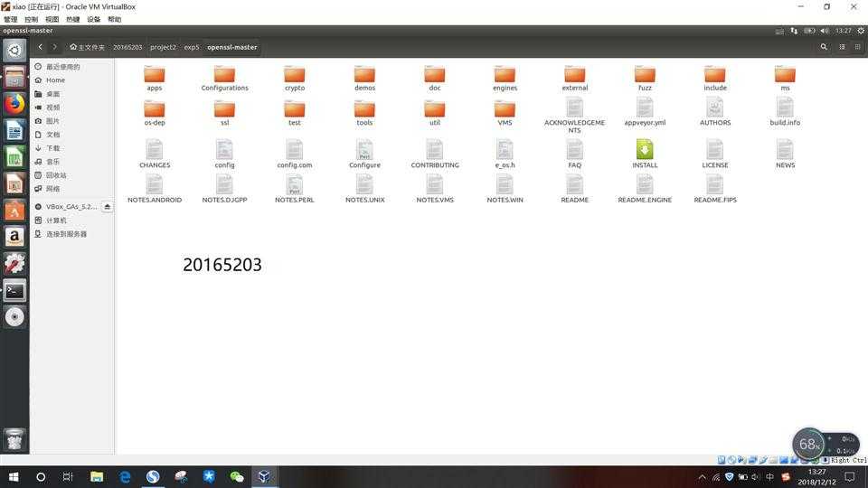Launch Firefox from the Ubuntu launcher
The width and height of the screenshot is (868, 488).
click(x=14, y=104)
